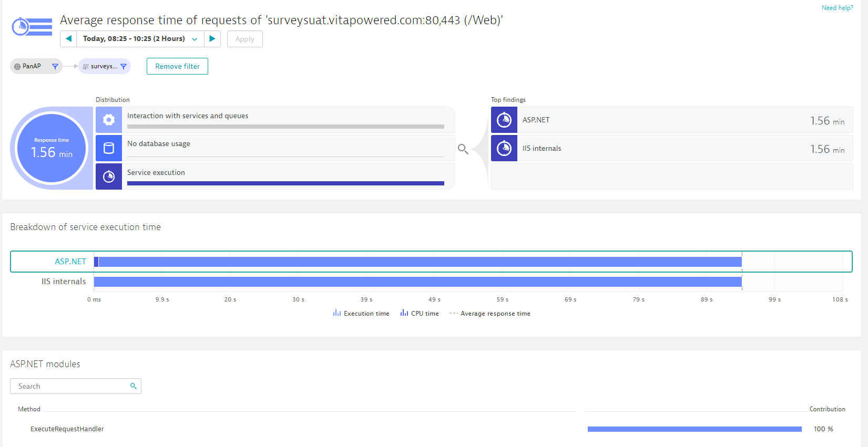Select the IIS internals top finding row

(x=671, y=149)
